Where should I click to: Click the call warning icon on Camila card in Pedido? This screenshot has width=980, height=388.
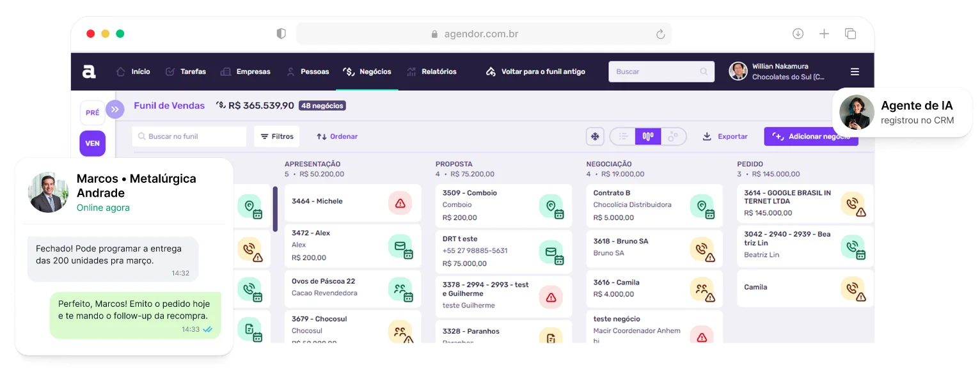tap(853, 289)
